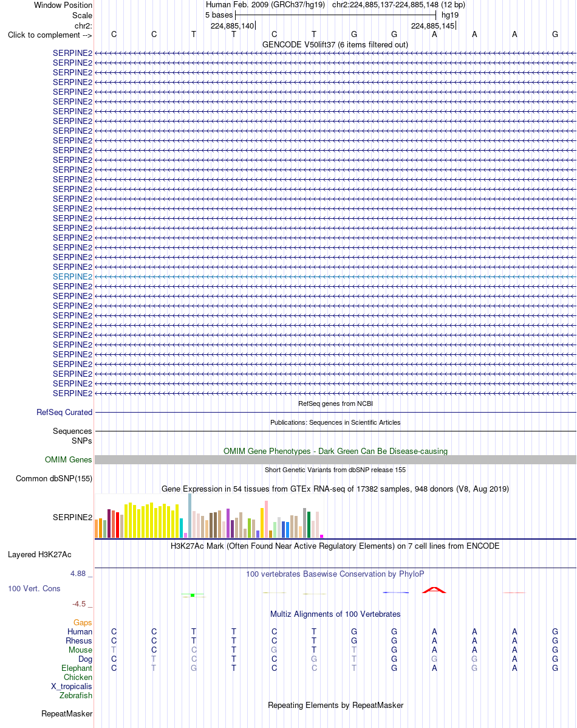Image resolution: width=577 pixels, height=728 pixels.
Task: Click the Scale track label
Action: pyautogui.click(x=82, y=15)
